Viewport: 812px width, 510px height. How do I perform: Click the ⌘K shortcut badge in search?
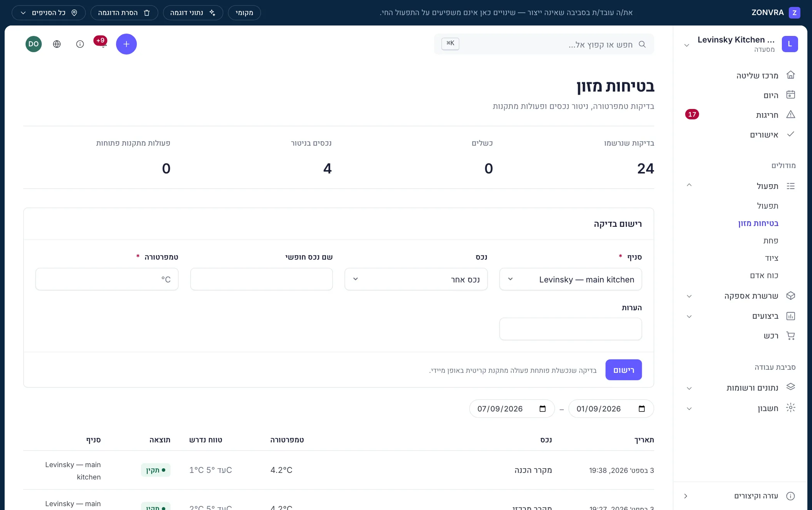tap(450, 44)
